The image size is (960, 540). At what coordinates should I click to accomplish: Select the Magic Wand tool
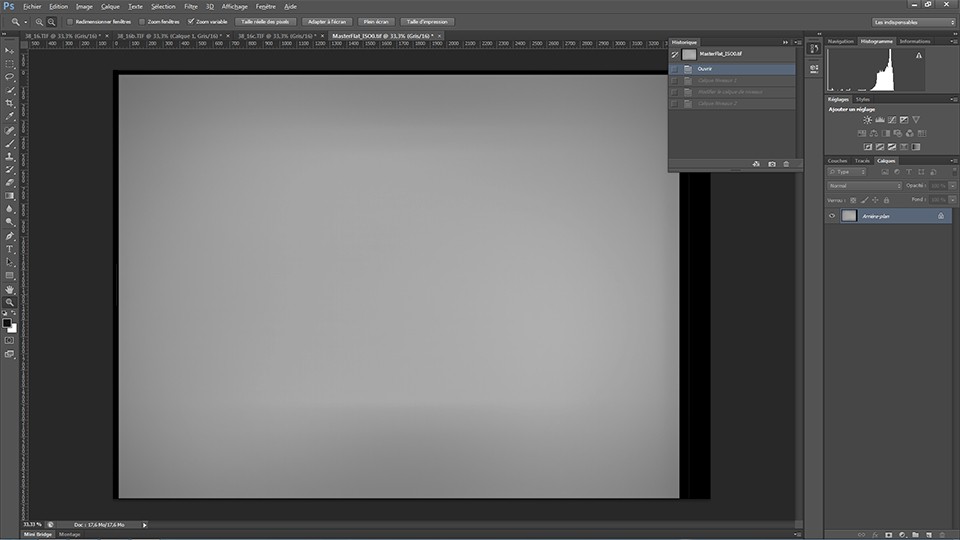9,90
